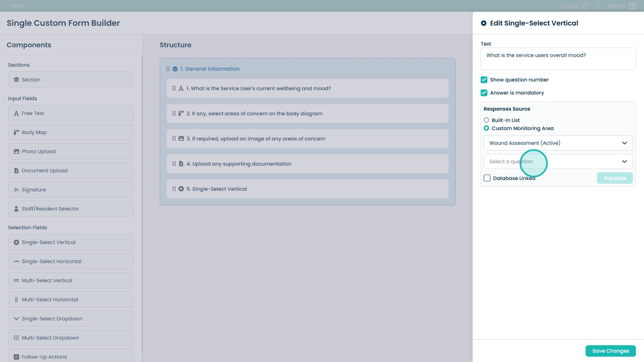Click drag handle for question 5 Single-Select Vertical

(174, 189)
